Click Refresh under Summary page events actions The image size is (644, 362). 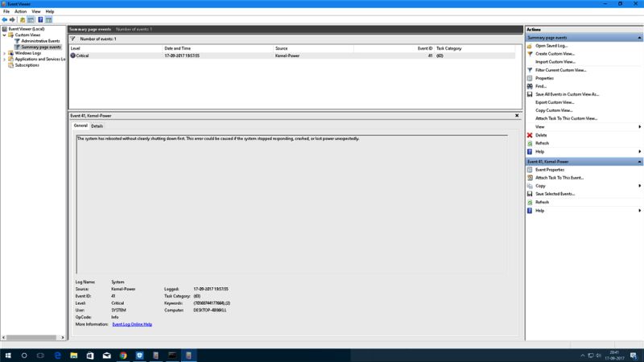point(542,143)
